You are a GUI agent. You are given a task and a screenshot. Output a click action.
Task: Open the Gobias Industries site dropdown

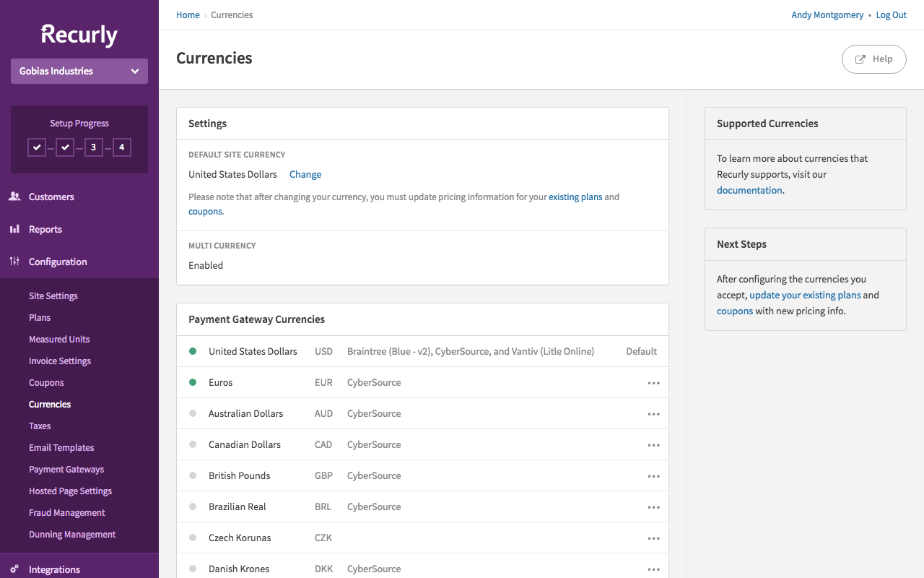(79, 71)
